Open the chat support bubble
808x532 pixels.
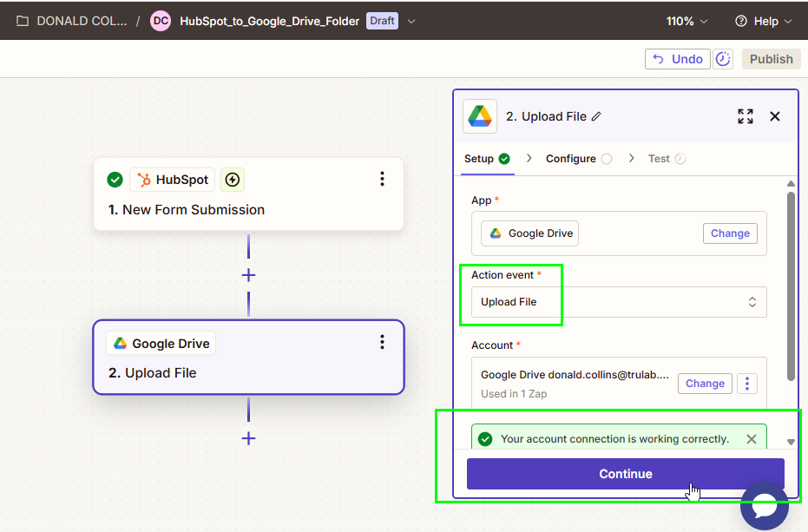point(765,506)
